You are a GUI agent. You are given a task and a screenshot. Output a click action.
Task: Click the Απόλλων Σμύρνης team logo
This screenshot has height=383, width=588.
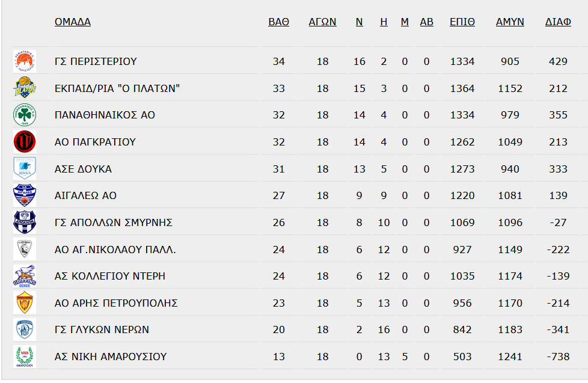tap(25, 222)
